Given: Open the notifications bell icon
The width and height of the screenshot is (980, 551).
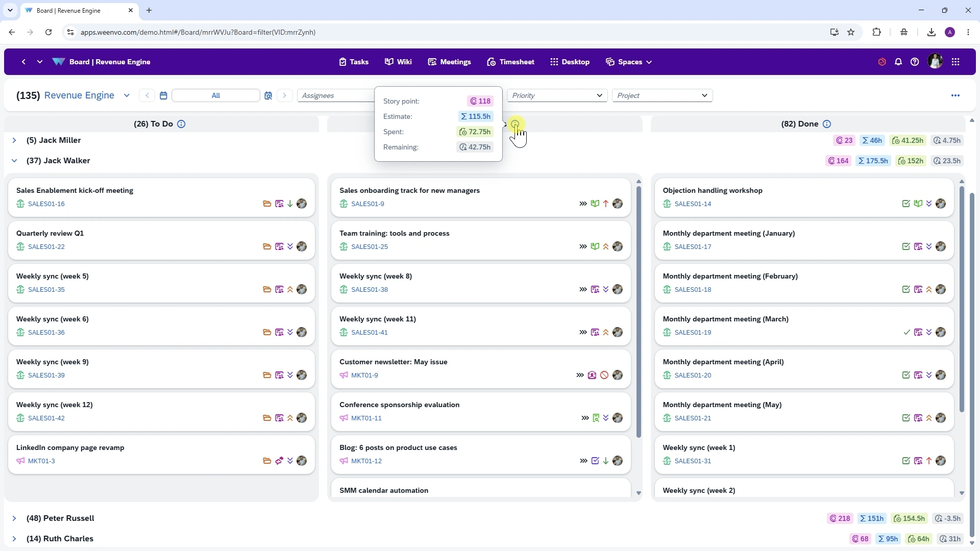Looking at the screenshot, I should click(898, 62).
